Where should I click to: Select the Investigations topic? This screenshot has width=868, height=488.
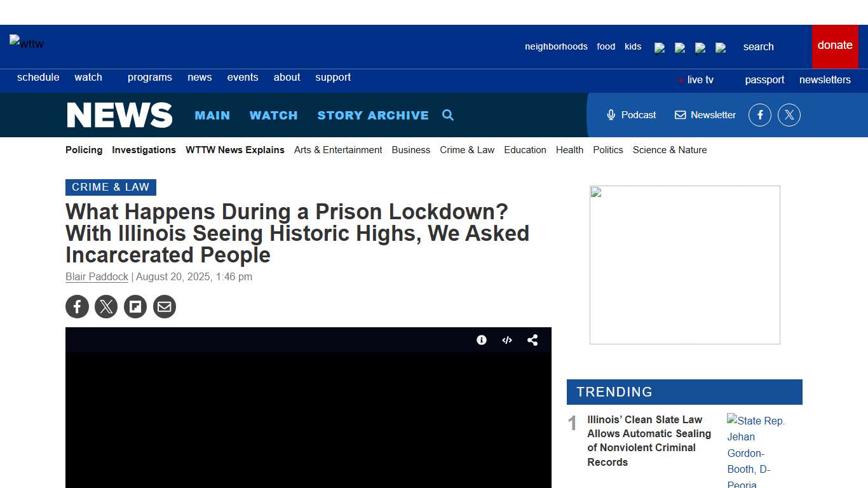tap(144, 150)
